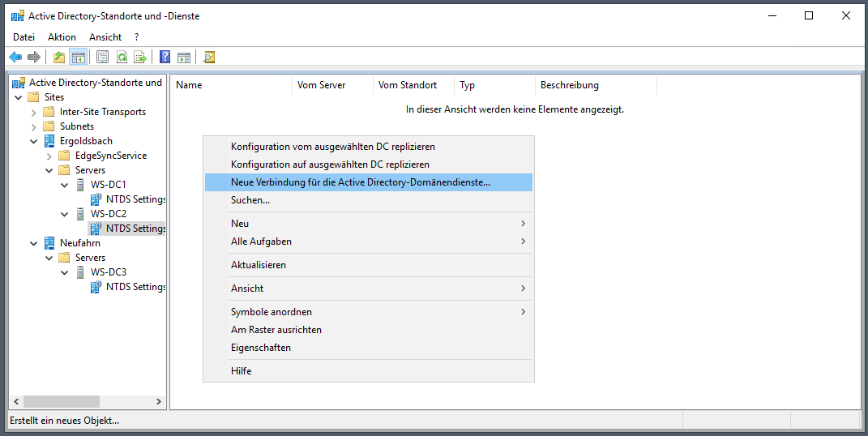Sort by the Typ column header
Screen dimensions: 868x436
[495, 85]
